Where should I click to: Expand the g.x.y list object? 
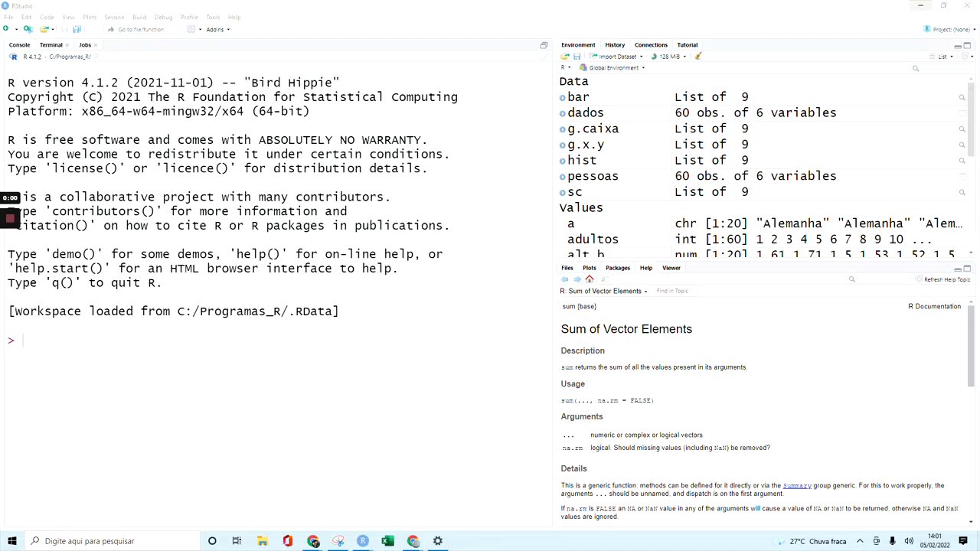[x=563, y=145]
